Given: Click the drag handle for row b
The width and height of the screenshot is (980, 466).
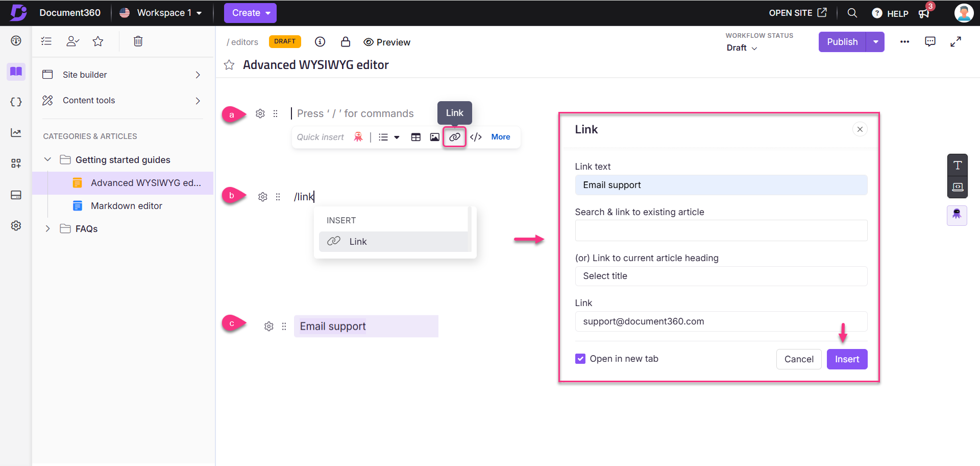Looking at the screenshot, I should click(278, 197).
